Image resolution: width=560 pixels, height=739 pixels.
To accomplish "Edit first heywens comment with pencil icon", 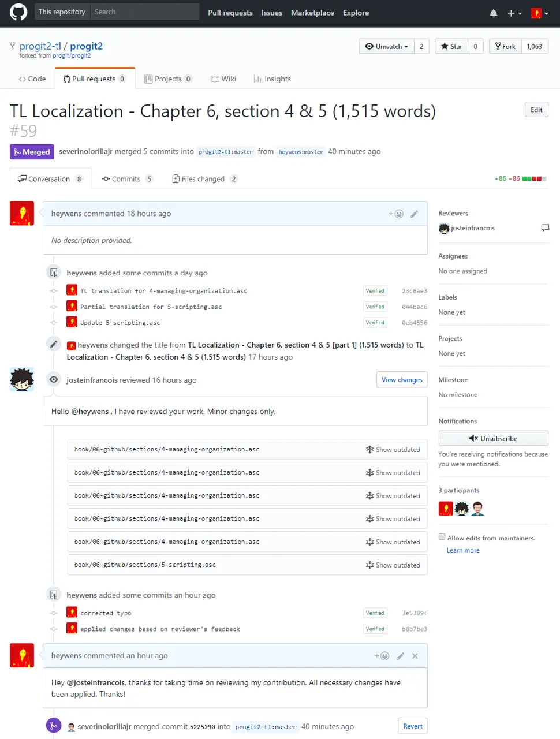I will [x=414, y=214].
